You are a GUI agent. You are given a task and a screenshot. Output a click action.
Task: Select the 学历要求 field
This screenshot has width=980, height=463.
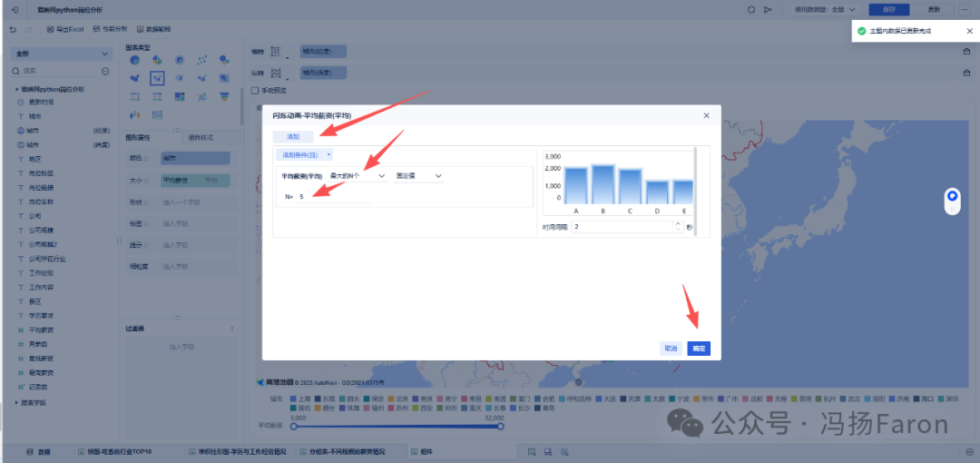click(x=41, y=315)
